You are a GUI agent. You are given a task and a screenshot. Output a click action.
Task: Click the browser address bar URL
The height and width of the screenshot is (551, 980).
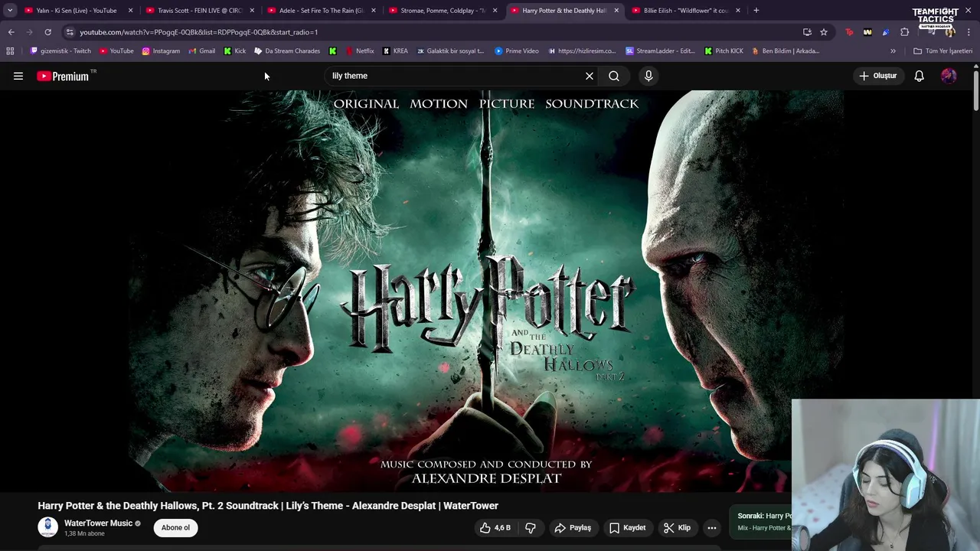click(x=199, y=32)
